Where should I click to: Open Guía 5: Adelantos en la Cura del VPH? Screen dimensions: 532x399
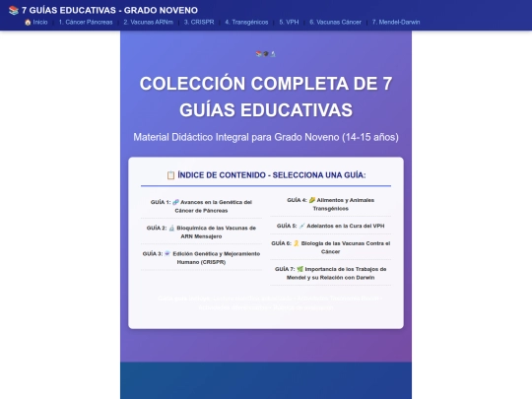click(x=330, y=226)
